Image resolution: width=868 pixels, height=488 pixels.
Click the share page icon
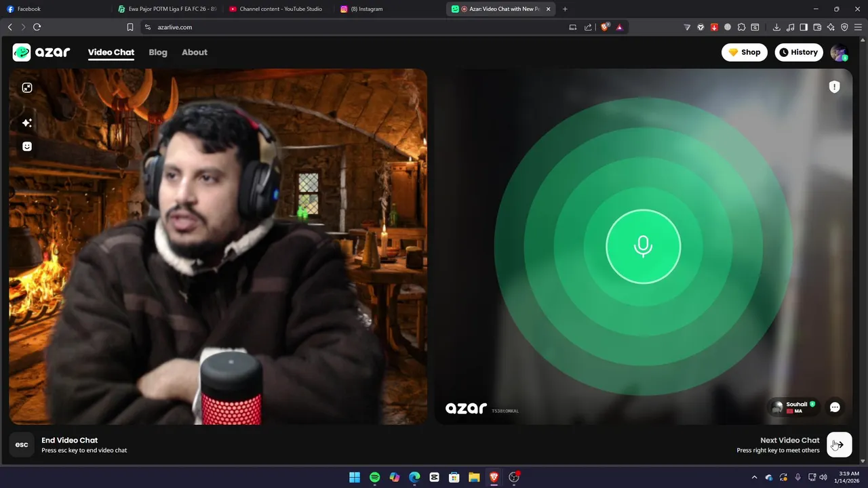coord(588,27)
